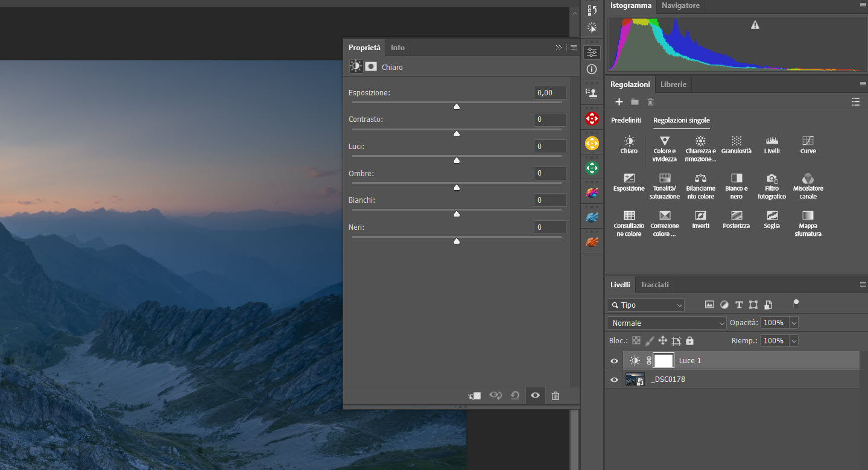
Task: Add a Bilanciamento colore adjustment
Action: pyautogui.click(x=700, y=186)
